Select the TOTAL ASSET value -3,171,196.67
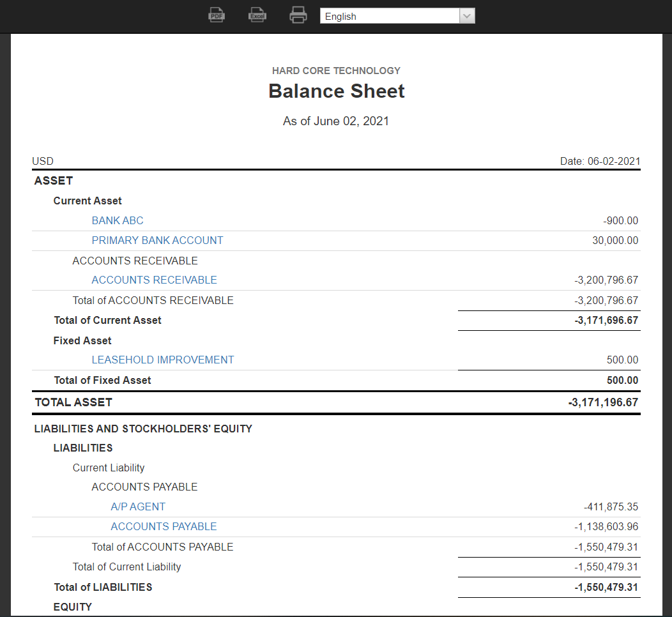Viewport: 672px width, 617px height. [x=602, y=402]
